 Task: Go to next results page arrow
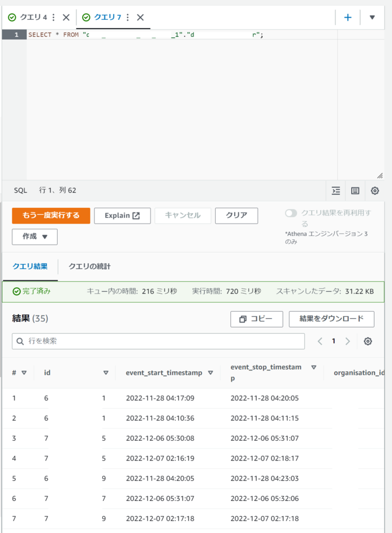tap(348, 341)
